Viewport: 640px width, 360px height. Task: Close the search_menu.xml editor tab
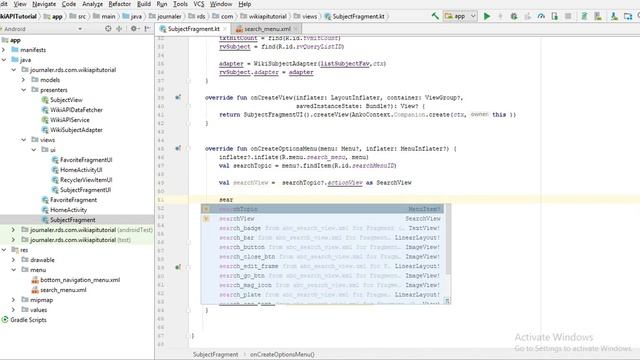pos(296,29)
